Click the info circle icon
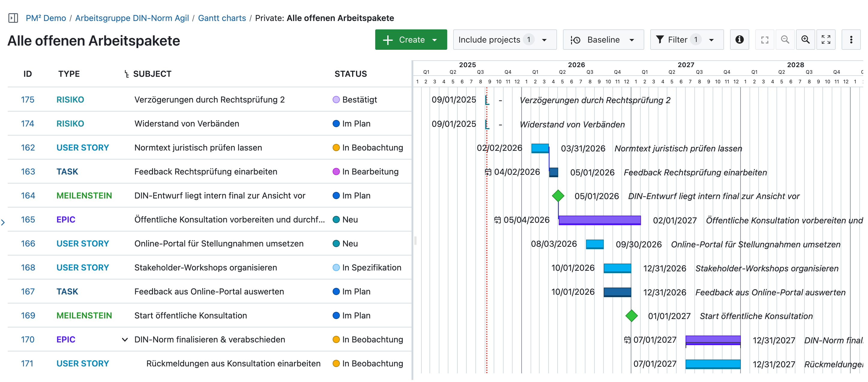This screenshot has width=868, height=382. coord(739,40)
